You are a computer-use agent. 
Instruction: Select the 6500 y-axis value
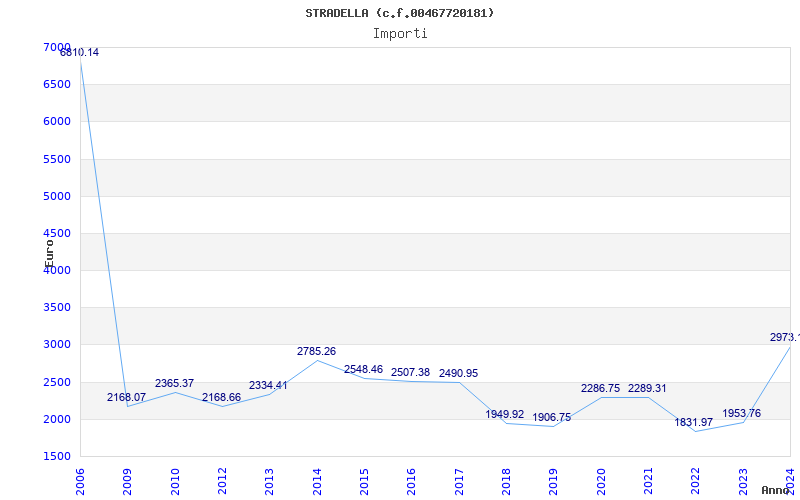click(x=57, y=84)
